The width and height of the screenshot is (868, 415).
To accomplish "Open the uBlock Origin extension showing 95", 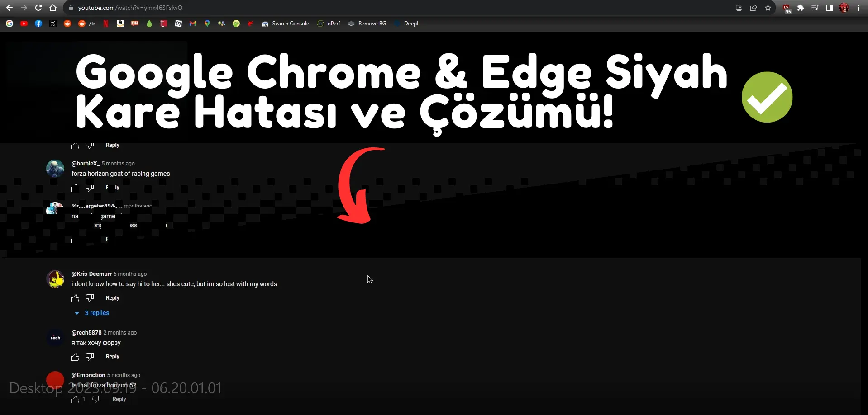I will pyautogui.click(x=787, y=8).
